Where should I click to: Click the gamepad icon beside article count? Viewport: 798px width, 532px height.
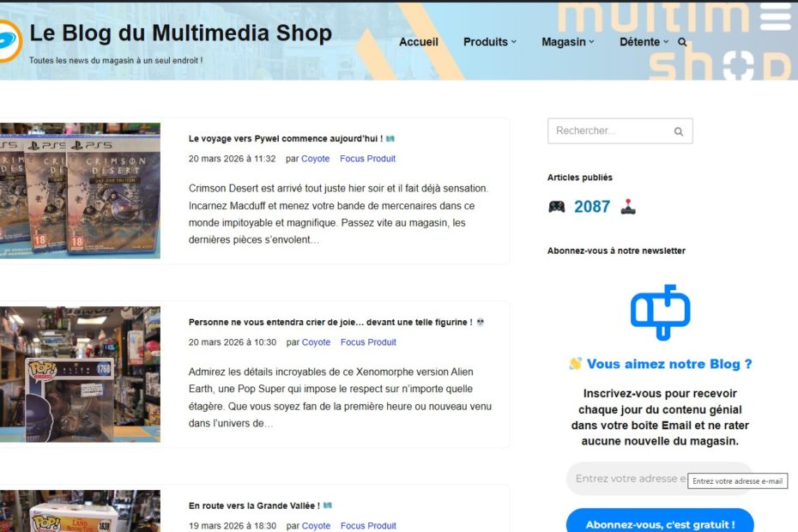click(557, 207)
